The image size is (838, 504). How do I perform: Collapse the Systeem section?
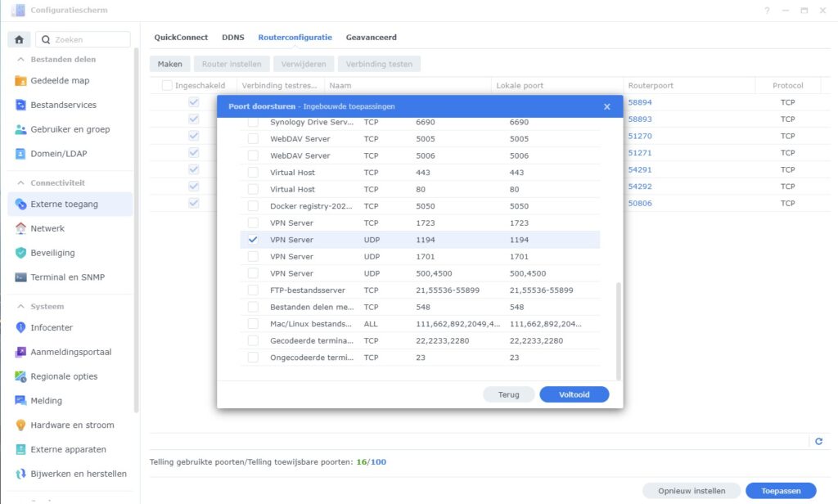[x=20, y=306]
